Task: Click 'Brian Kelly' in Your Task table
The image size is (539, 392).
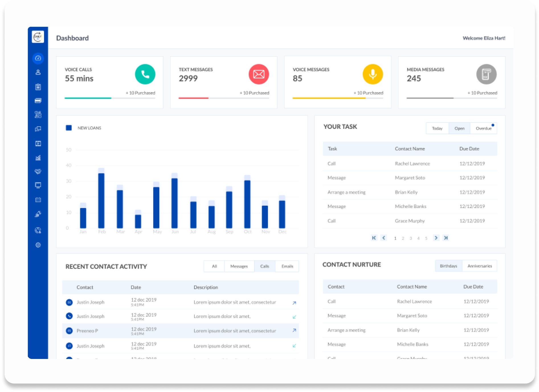Action: click(406, 192)
